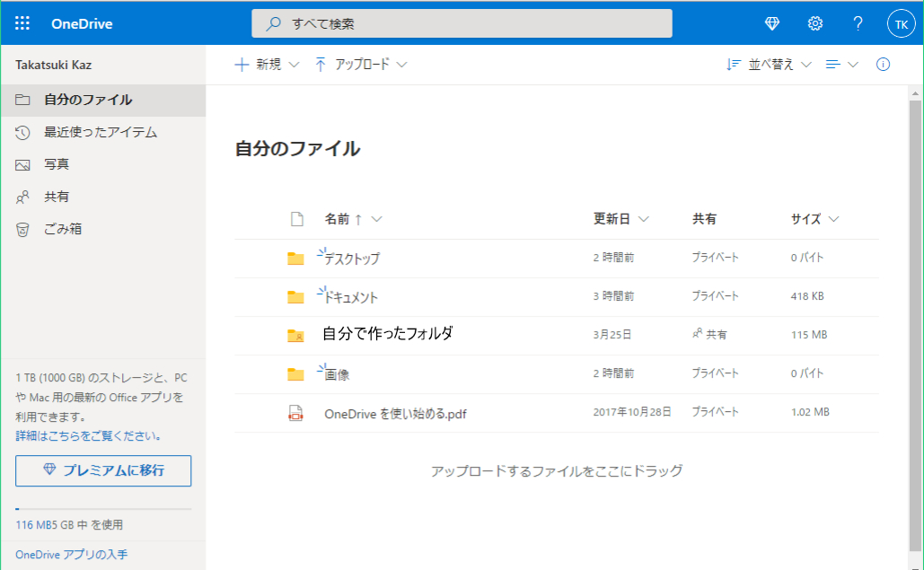
Task: Open the TK account avatar
Action: pos(901,24)
